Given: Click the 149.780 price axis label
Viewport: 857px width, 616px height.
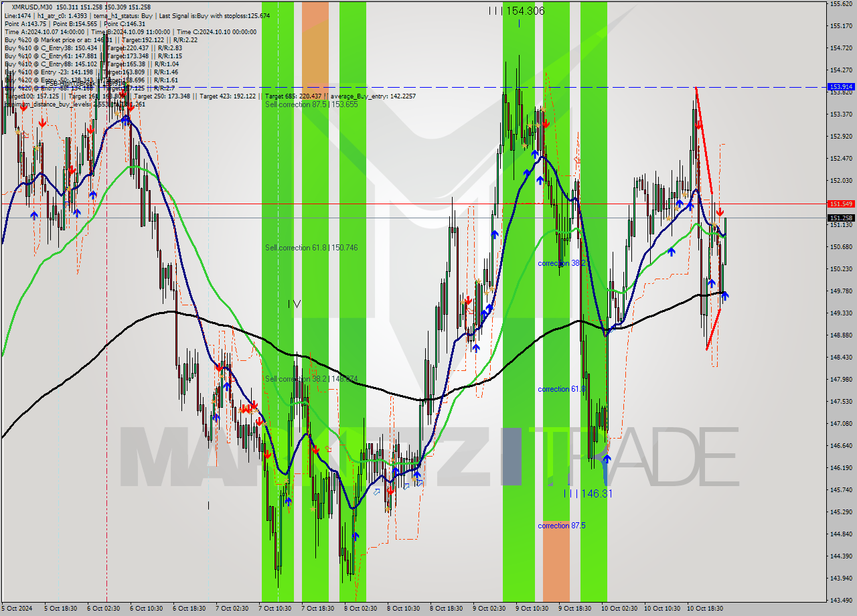Looking at the screenshot, I should tap(841, 291).
